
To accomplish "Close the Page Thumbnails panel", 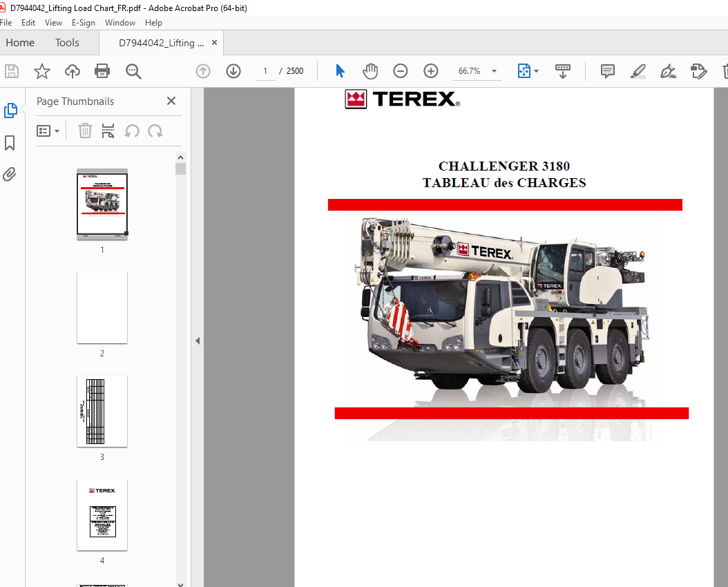I will 171,101.
